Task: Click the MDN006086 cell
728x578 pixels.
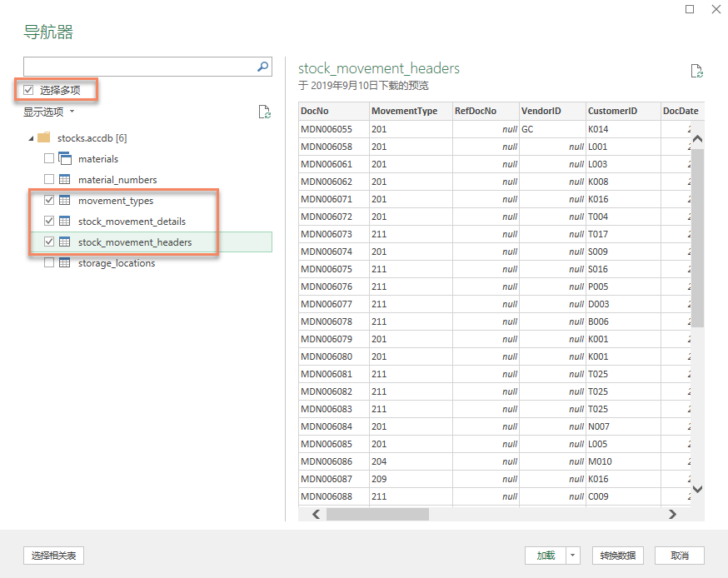Action: pos(334,461)
